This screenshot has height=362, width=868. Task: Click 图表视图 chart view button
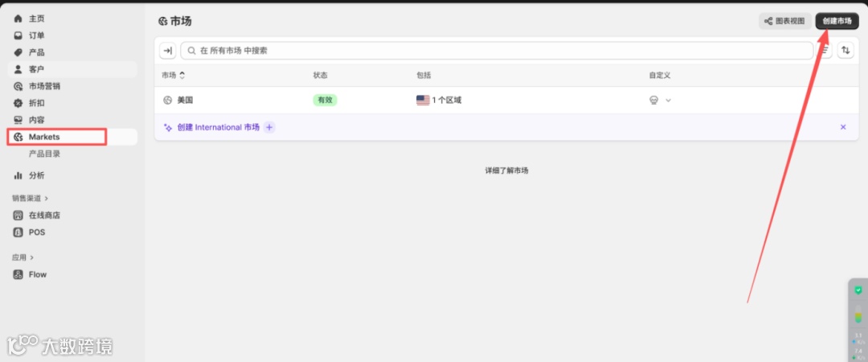click(x=785, y=21)
